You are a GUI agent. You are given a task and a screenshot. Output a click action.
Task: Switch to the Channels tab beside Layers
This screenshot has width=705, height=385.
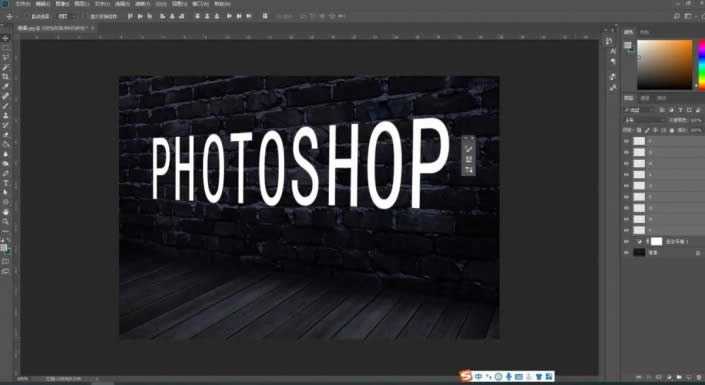(x=645, y=98)
